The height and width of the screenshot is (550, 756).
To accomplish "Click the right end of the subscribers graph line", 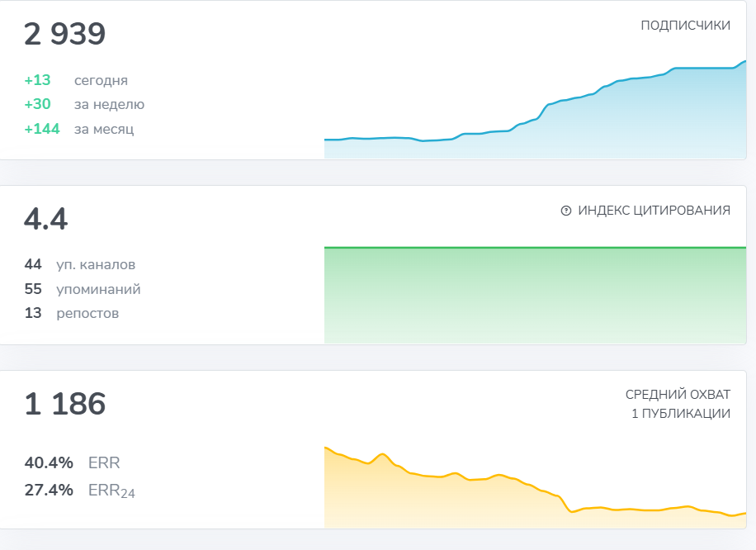I will coord(744,62).
